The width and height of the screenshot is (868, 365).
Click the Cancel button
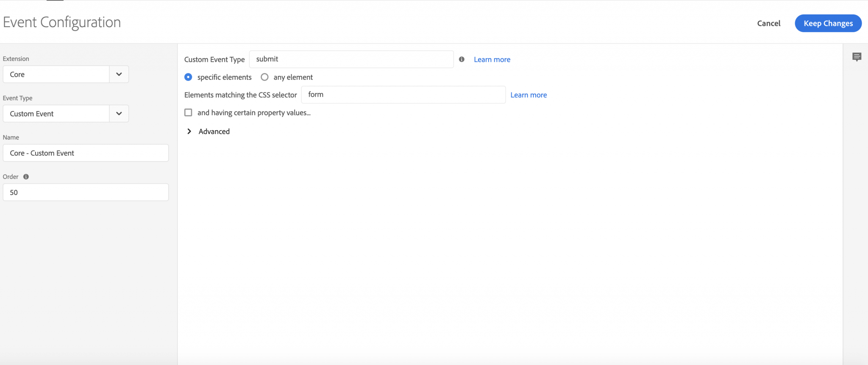click(x=768, y=23)
